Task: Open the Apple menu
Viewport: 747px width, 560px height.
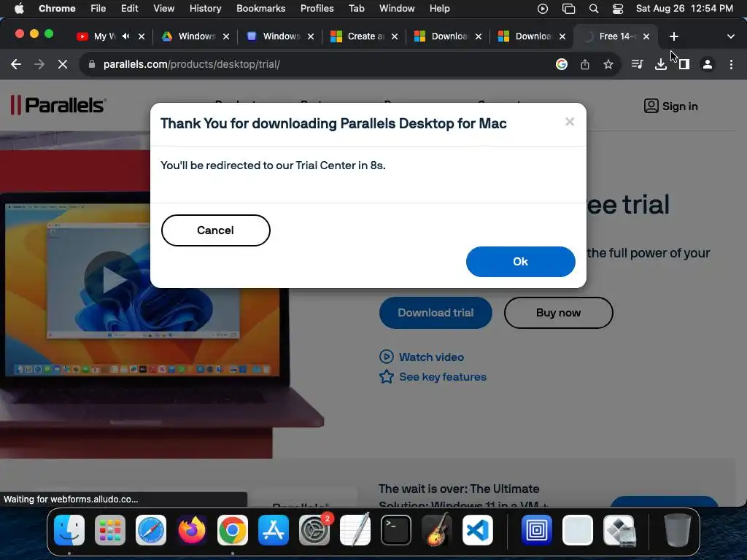Action: pyautogui.click(x=19, y=9)
